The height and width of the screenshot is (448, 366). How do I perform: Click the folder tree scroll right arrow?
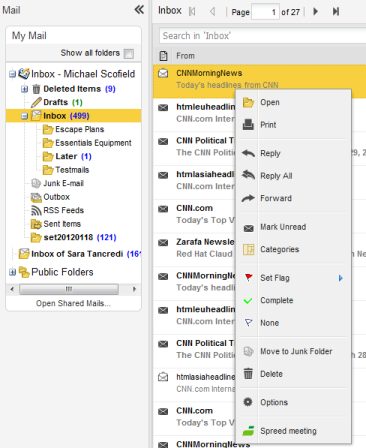pyautogui.click(x=134, y=289)
